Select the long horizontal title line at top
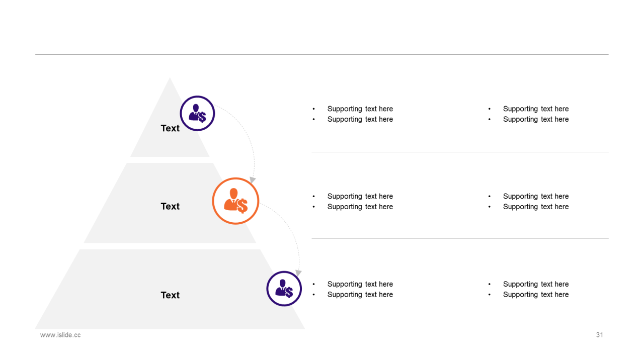The image size is (644, 362). pos(322,54)
